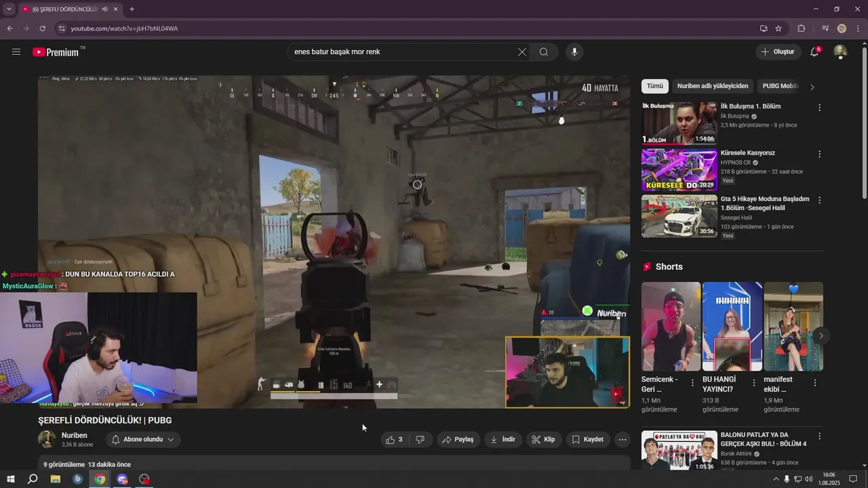Open options for BALONU PATLAT video
This screenshot has width=868, height=488.
coord(819,436)
